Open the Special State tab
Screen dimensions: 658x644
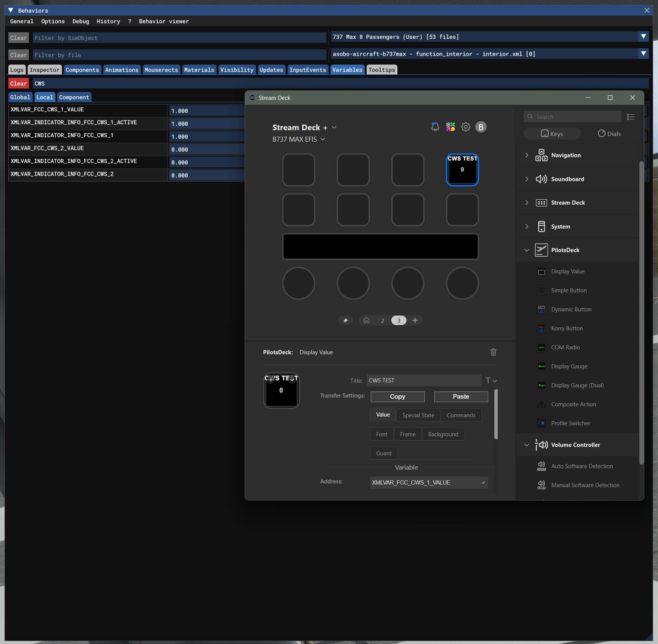(x=418, y=415)
